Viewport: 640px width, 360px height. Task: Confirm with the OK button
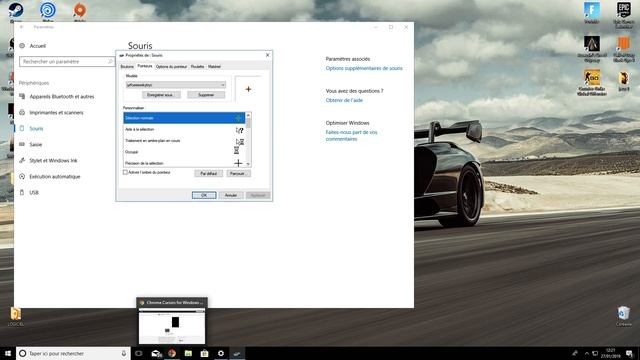tap(204, 195)
